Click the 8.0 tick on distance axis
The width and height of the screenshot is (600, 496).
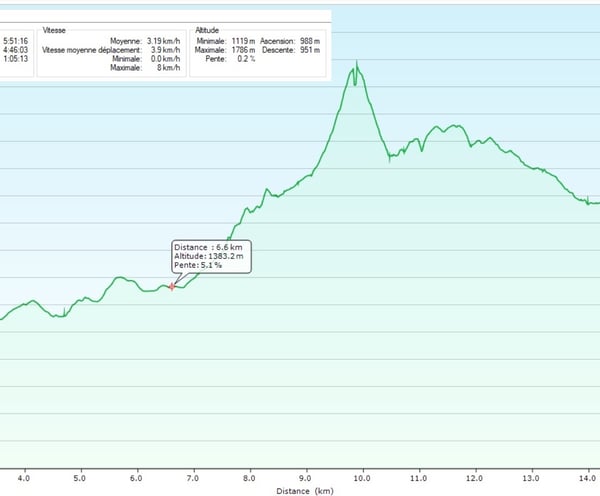pos(249,478)
